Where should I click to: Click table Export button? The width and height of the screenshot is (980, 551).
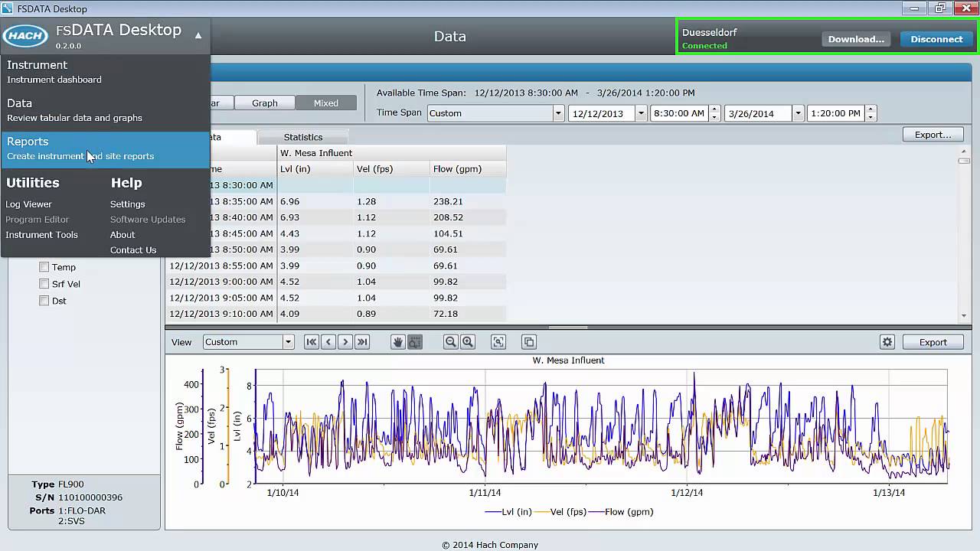coord(933,135)
